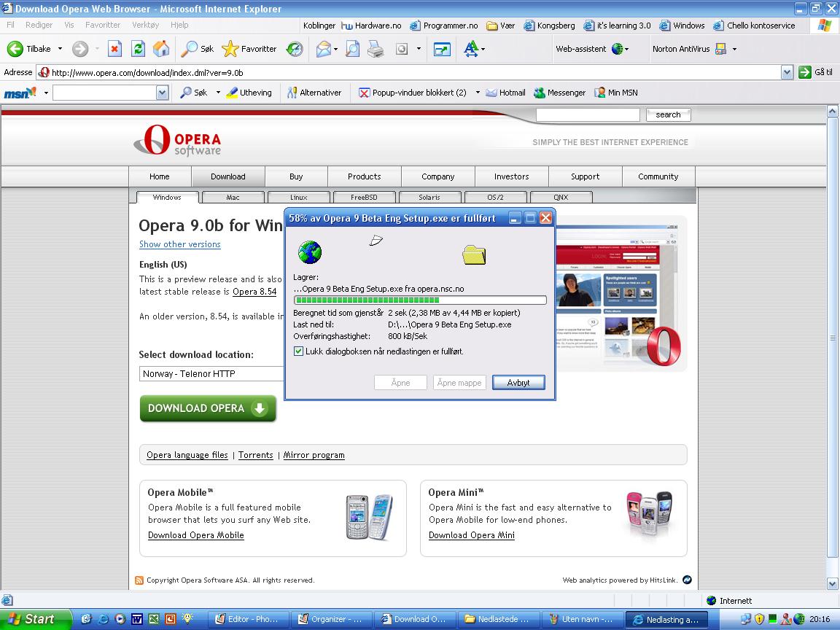
Task: Refresh the page with green arrows icon
Action: (138, 49)
